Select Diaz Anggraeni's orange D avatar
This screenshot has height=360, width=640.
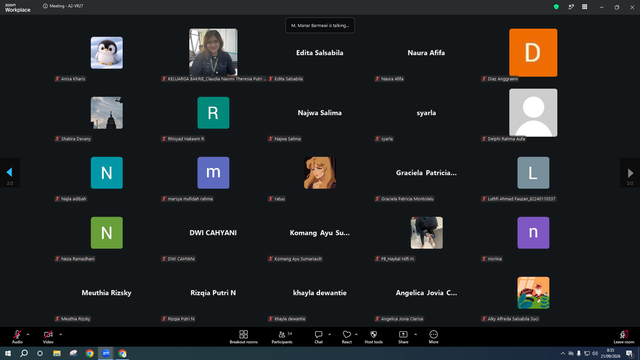click(x=533, y=53)
